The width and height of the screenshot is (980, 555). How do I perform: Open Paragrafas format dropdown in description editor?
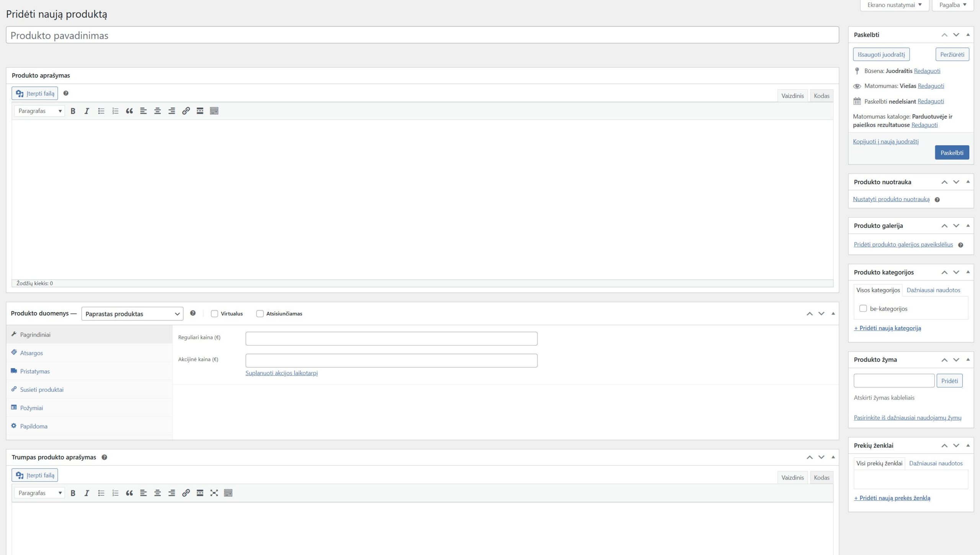[39, 111]
